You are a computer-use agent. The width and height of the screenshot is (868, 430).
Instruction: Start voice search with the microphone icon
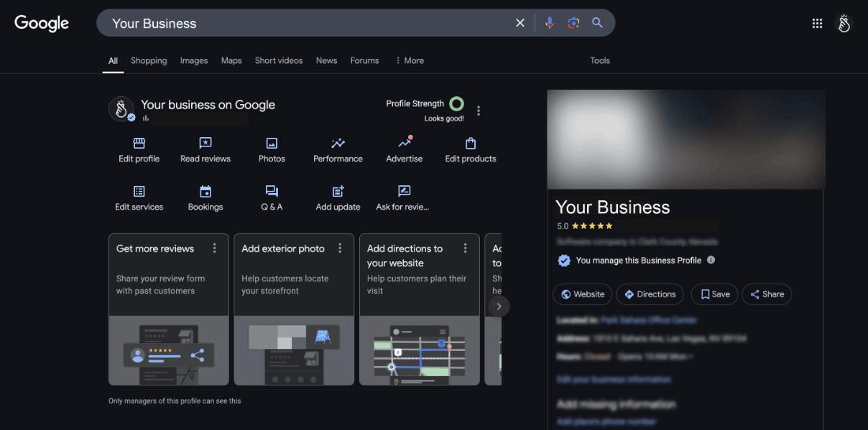(550, 23)
